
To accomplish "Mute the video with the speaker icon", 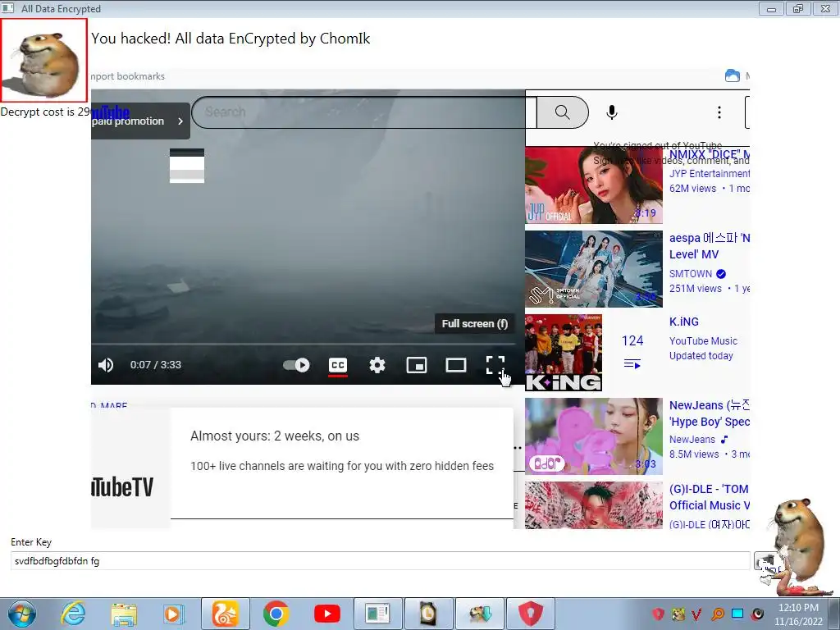I will [106, 365].
